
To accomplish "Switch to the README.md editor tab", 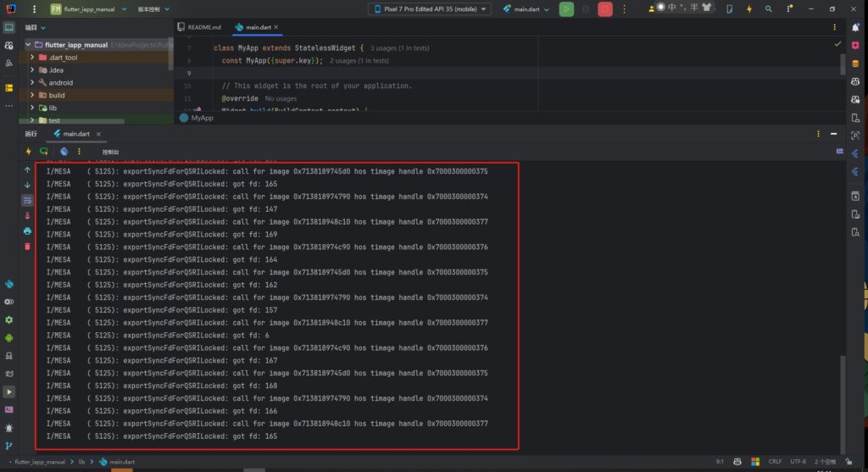I will click(199, 27).
